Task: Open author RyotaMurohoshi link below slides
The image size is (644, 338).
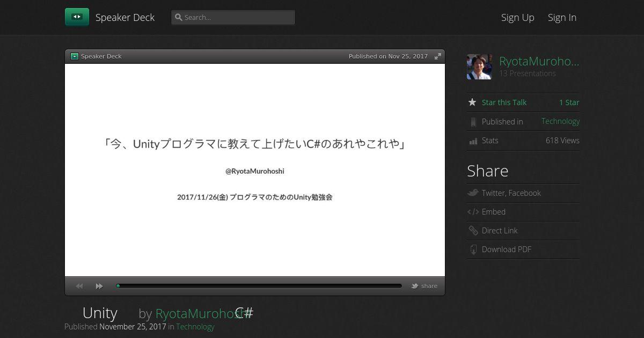Action: (x=203, y=313)
